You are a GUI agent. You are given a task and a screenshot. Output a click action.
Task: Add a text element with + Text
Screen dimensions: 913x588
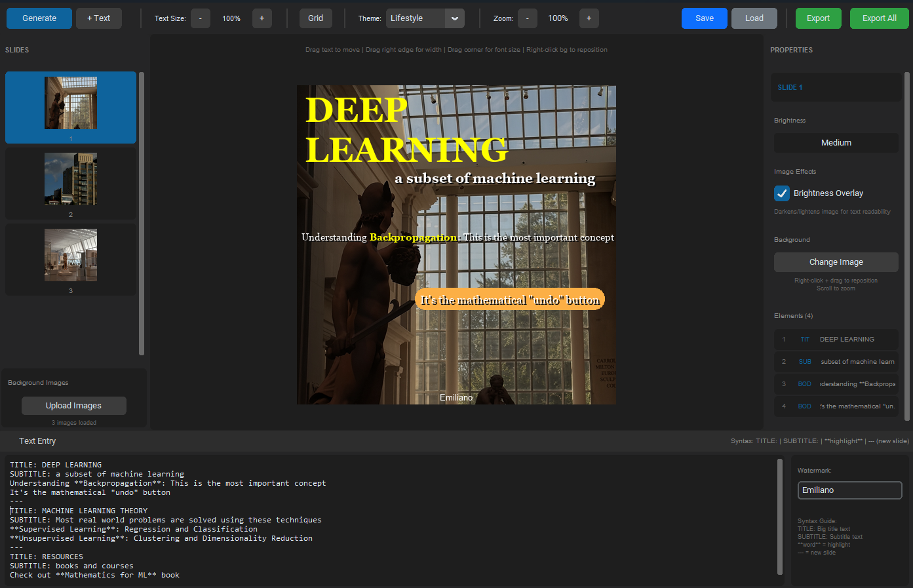point(98,18)
